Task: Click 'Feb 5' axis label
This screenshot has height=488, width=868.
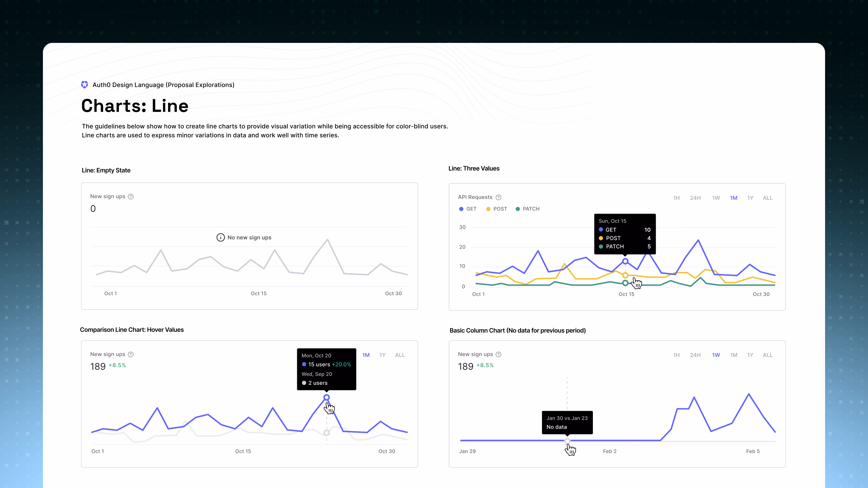Action: 753,451
